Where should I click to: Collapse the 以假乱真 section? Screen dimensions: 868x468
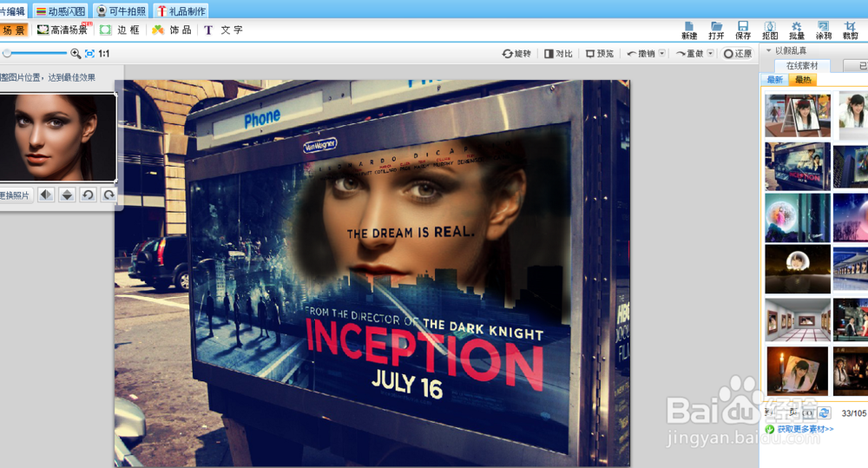tap(768, 50)
